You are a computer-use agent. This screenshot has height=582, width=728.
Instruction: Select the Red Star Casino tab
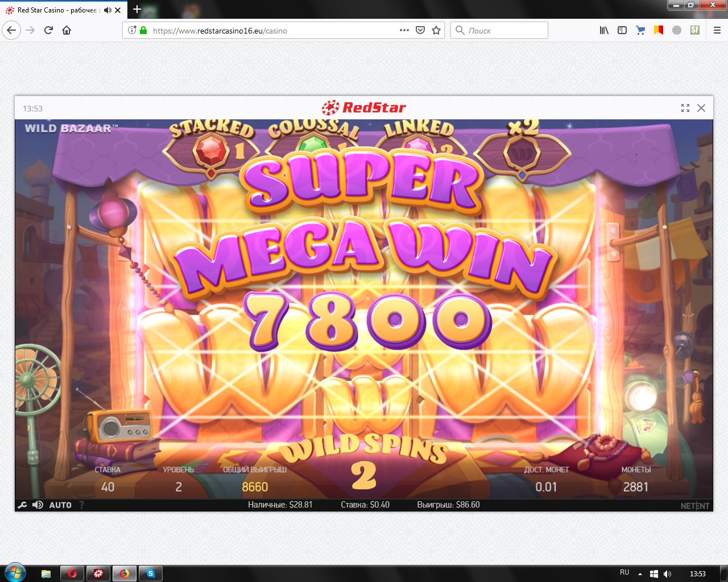click(59, 10)
